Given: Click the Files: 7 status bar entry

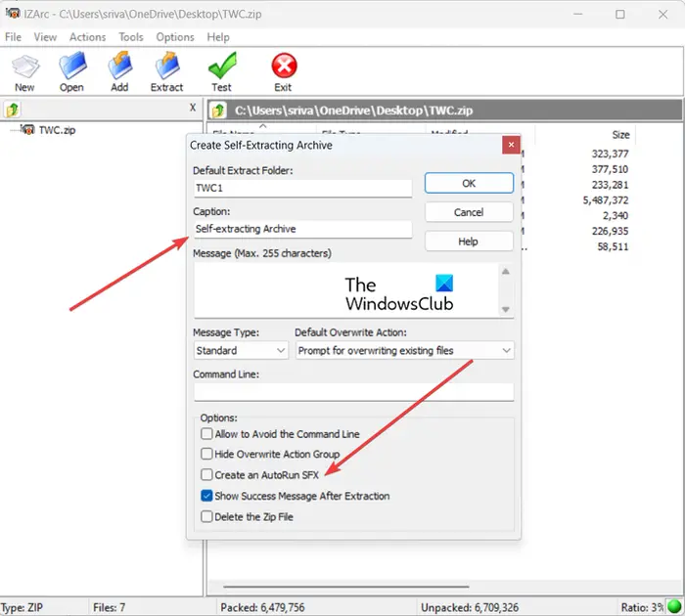Looking at the screenshot, I should click(110, 608).
